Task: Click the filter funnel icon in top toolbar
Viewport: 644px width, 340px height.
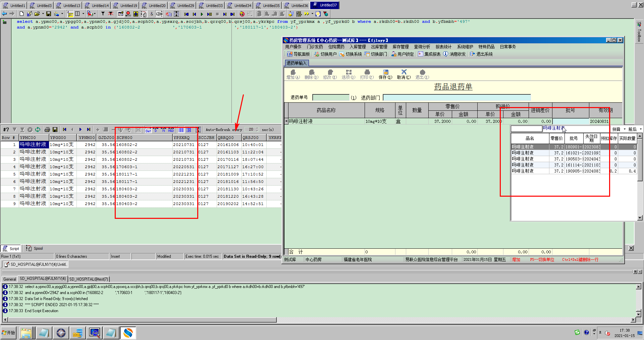Action: click(103, 14)
